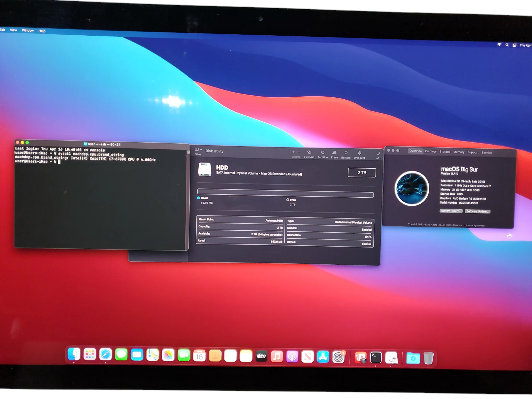This screenshot has height=399, width=532.
Task: Open Spotlight search in the menu bar
Action: pos(507,45)
